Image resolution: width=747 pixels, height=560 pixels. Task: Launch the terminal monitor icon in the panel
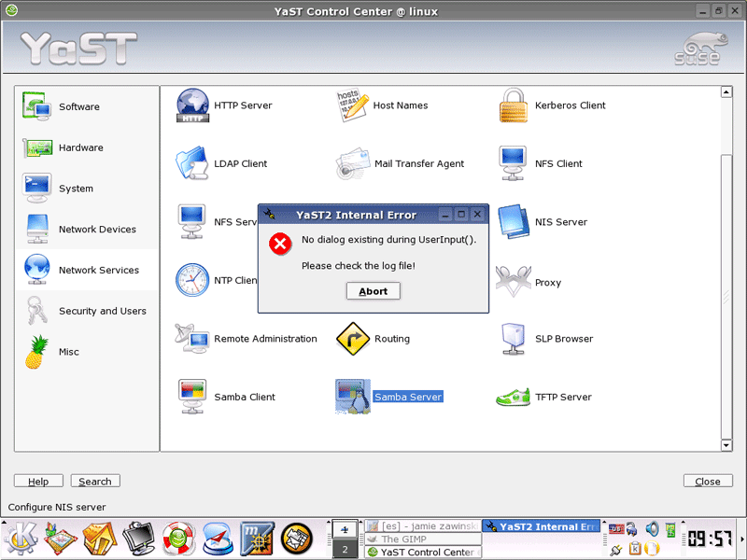(x=139, y=539)
